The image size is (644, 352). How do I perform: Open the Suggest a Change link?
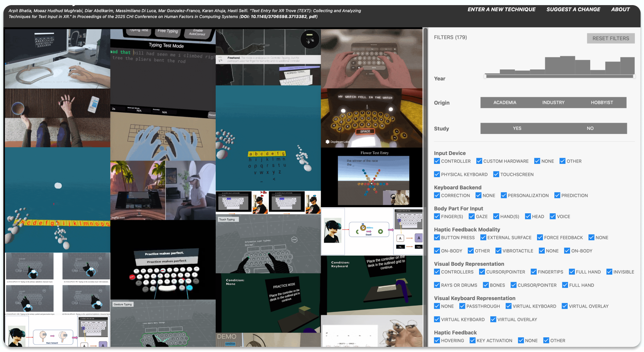(x=573, y=10)
